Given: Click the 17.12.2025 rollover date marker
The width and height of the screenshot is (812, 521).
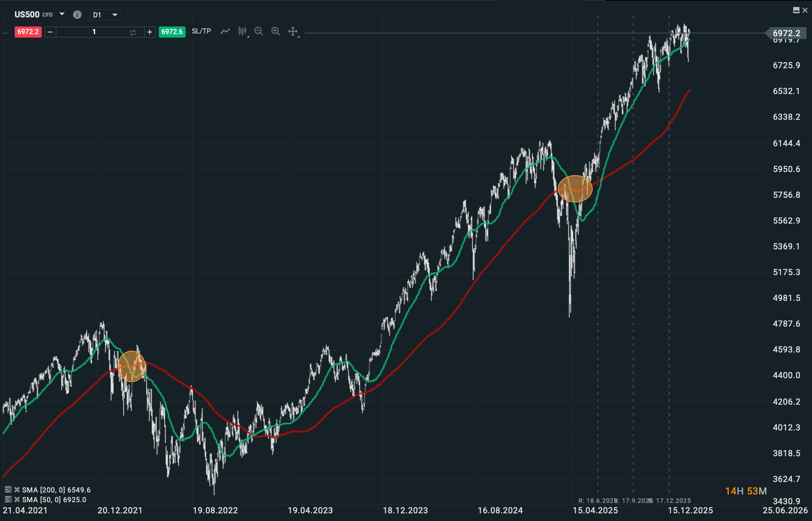Looking at the screenshot, I should (672, 500).
